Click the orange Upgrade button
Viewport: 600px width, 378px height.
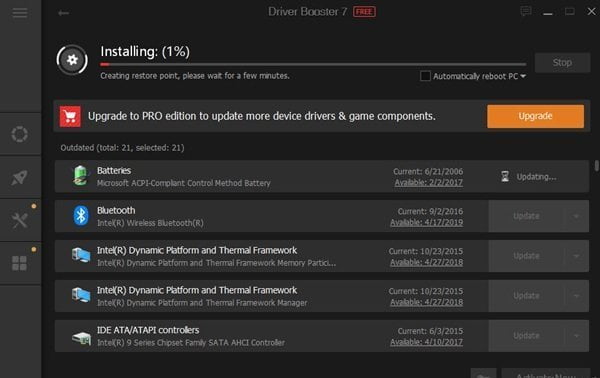535,116
